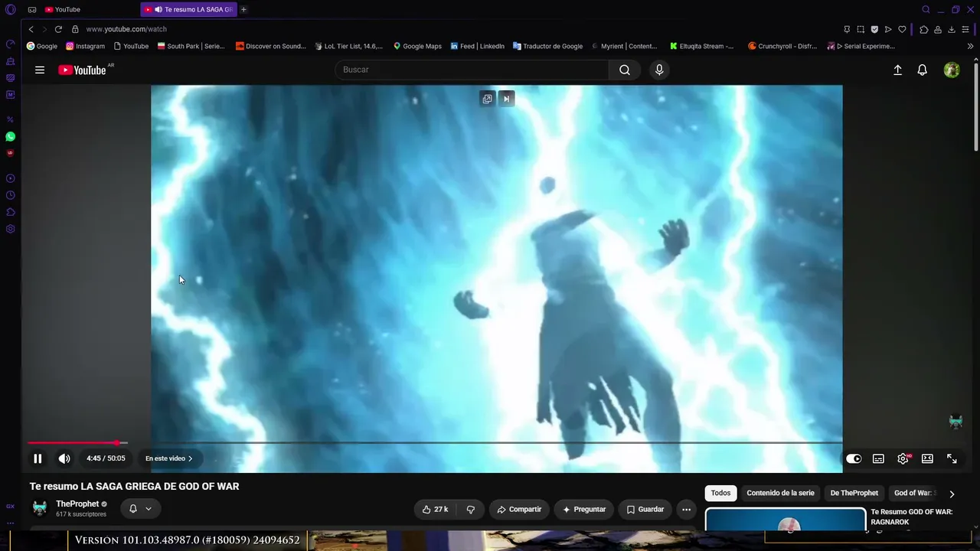Viewport: 980px width, 551px height.
Task: Start voice search with microphone icon
Action: click(x=659, y=70)
